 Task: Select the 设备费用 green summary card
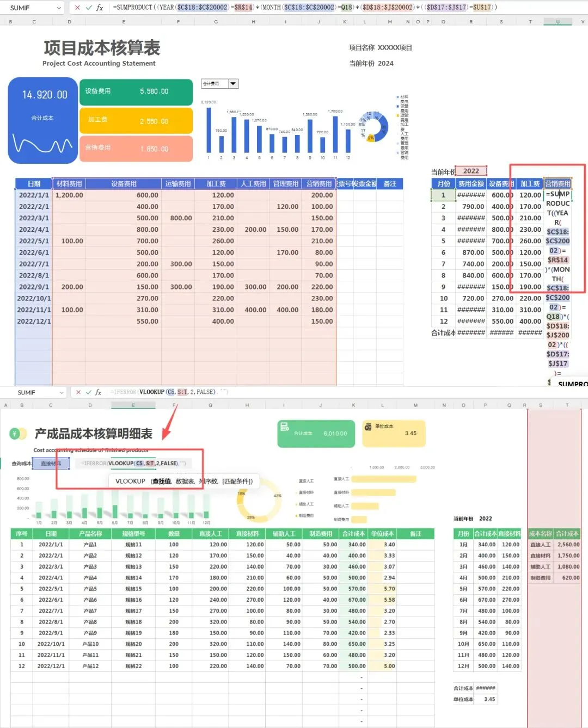tap(136, 92)
